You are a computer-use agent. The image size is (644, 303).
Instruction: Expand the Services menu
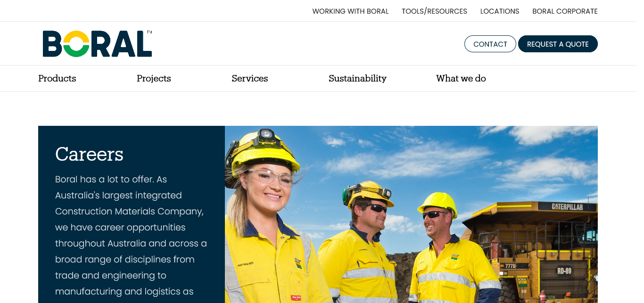pos(250,78)
